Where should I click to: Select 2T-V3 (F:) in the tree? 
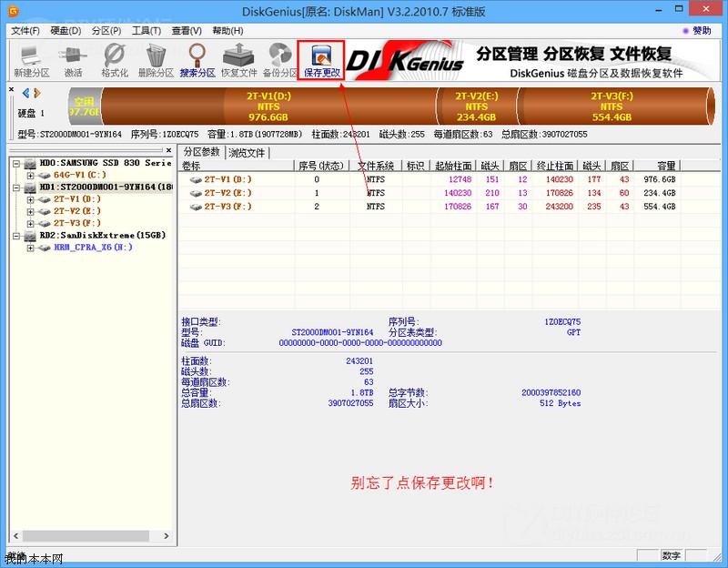(76, 223)
